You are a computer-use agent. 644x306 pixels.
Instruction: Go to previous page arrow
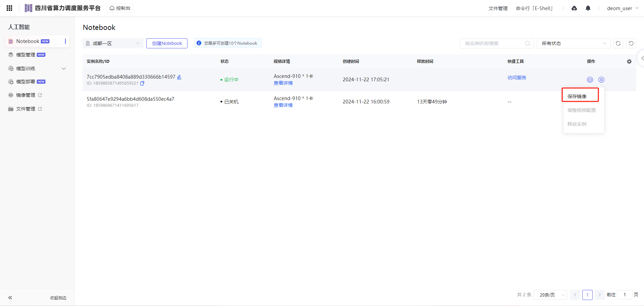pyautogui.click(x=575, y=295)
